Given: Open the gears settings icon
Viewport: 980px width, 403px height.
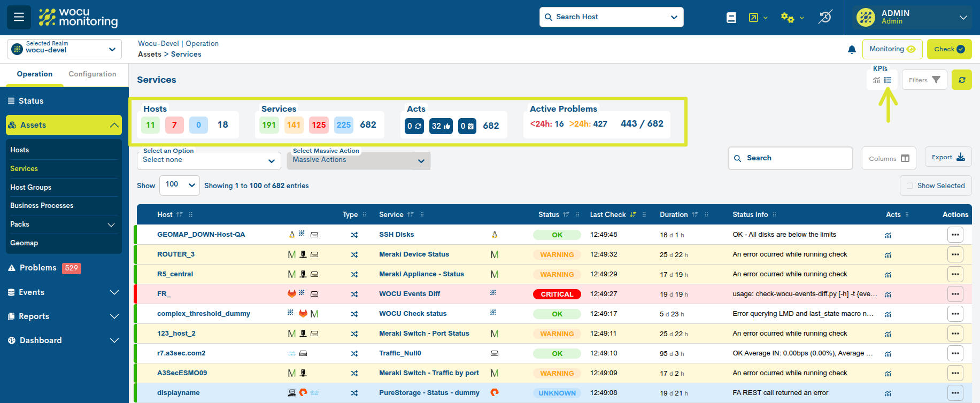Looking at the screenshot, I should pyautogui.click(x=787, y=18).
